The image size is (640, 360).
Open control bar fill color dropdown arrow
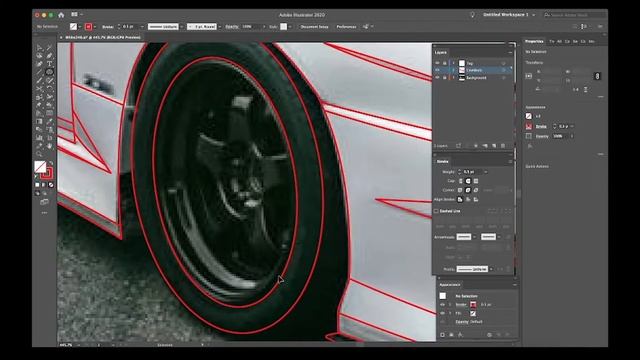click(79, 27)
